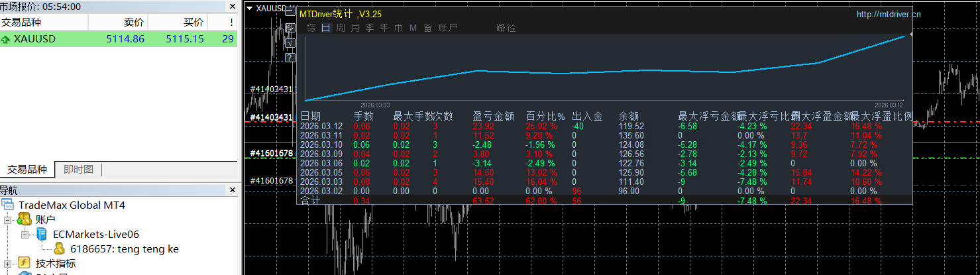The height and width of the screenshot is (275, 980).
Task: Click the date 2026.03.02 row
Action: 321,191
